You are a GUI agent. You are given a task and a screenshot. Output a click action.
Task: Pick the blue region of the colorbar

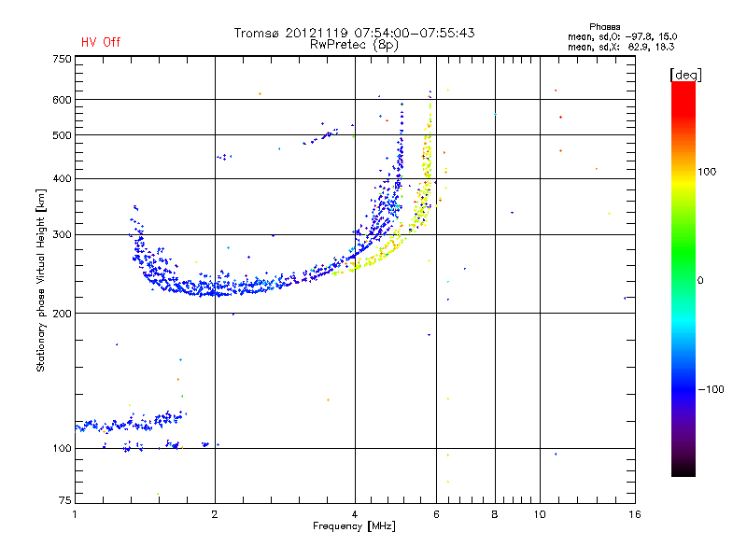tap(683, 383)
